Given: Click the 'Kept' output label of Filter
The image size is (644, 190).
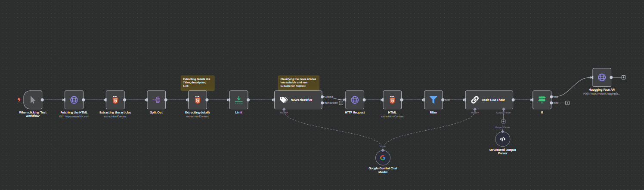Looking at the screenshot, I should pos(447,100).
